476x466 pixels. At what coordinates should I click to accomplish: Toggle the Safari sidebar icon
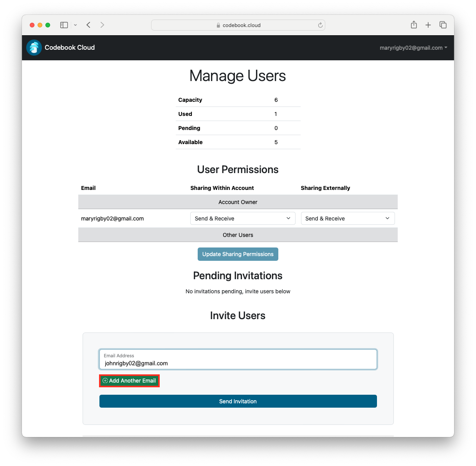[64, 25]
